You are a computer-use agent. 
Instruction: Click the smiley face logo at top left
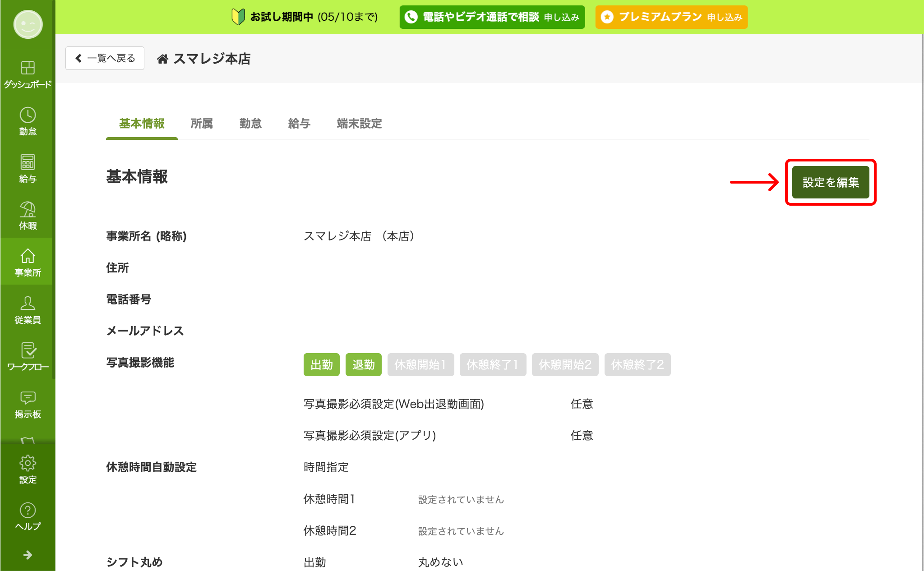28,24
